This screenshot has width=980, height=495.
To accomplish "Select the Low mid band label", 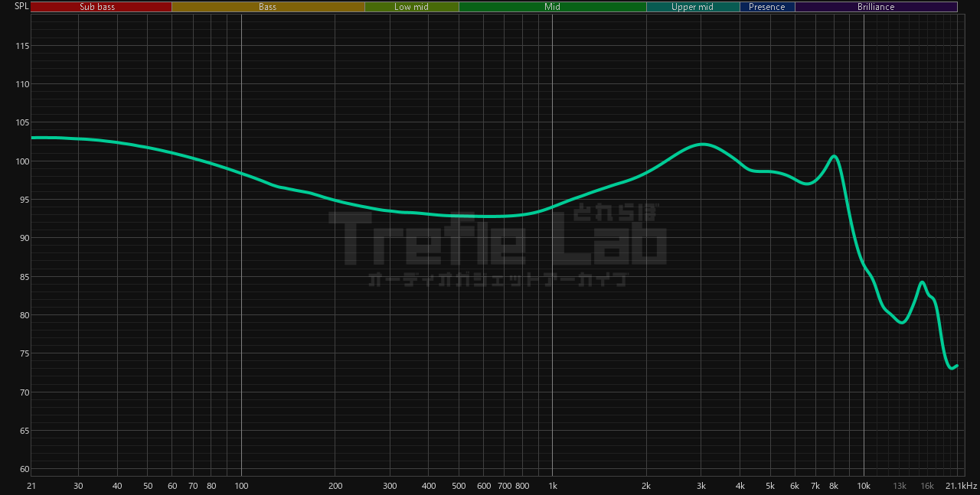I will coord(412,7).
